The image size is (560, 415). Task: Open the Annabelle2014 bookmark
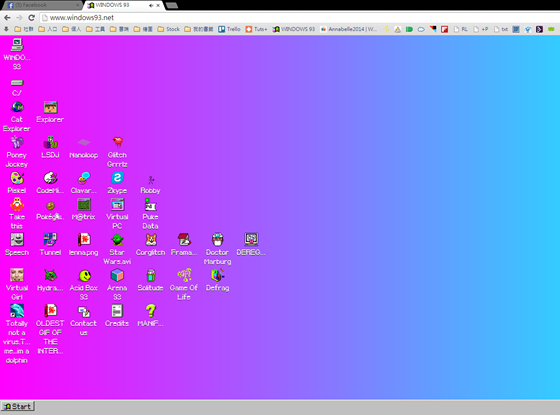coord(348,29)
